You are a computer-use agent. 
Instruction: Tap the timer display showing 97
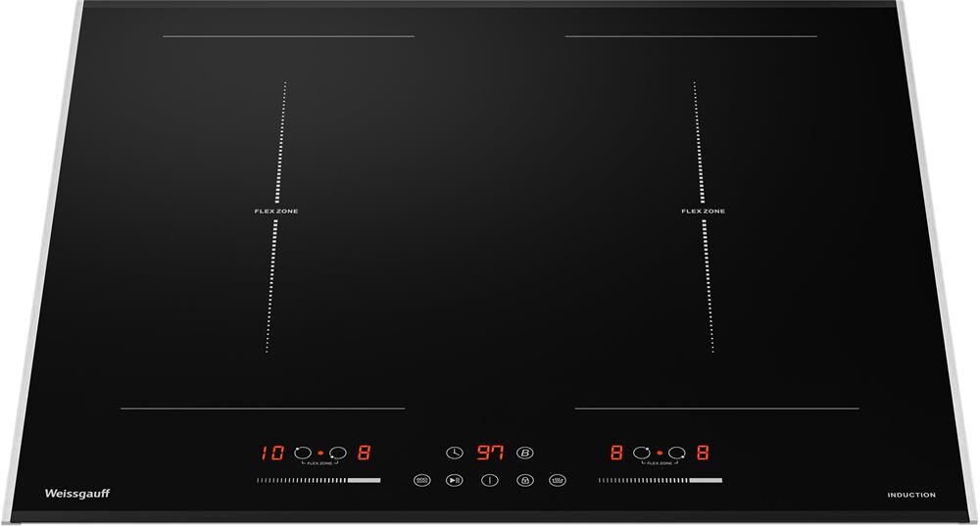tap(489, 453)
